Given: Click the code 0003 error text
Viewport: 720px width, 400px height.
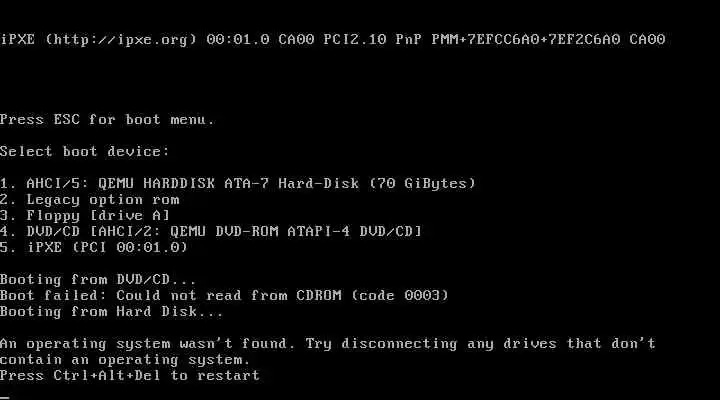Looking at the screenshot, I should click(400, 295).
